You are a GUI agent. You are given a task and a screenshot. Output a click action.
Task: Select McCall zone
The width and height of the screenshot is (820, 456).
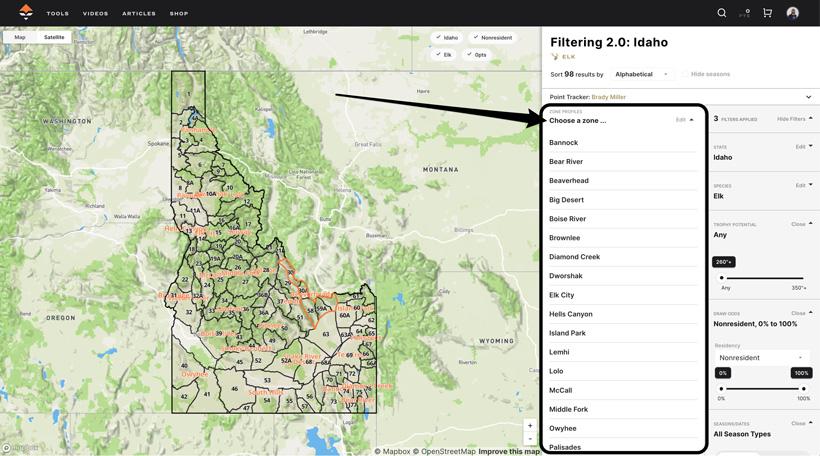coord(622,390)
